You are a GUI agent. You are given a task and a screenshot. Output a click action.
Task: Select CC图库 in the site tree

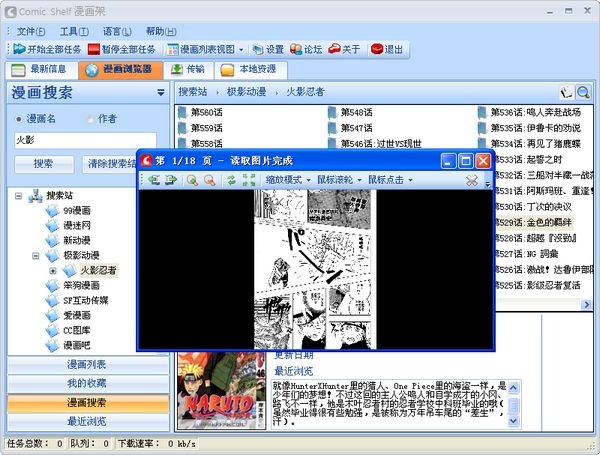(77, 330)
